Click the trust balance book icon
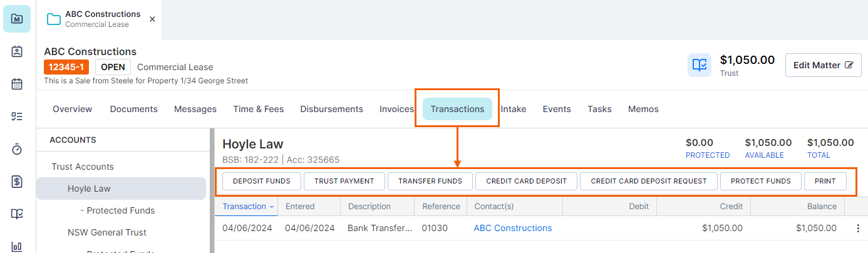Image resolution: width=868 pixels, height=253 pixels. point(699,65)
